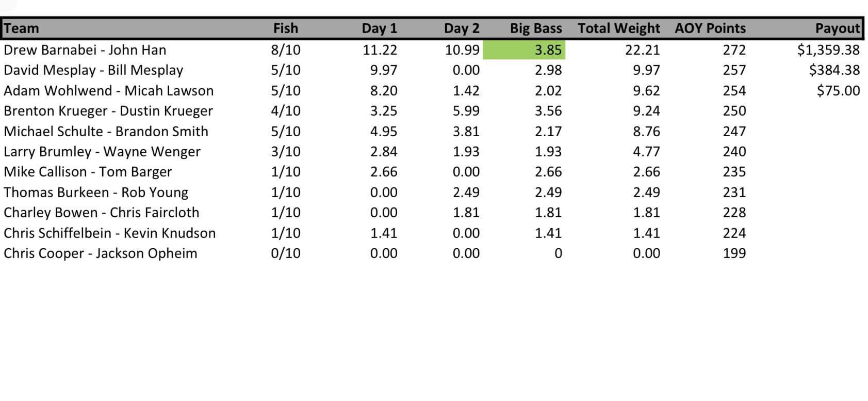The width and height of the screenshot is (868, 401).
Task: Click the $1,359.38 payout cell
Action: [x=828, y=50]
